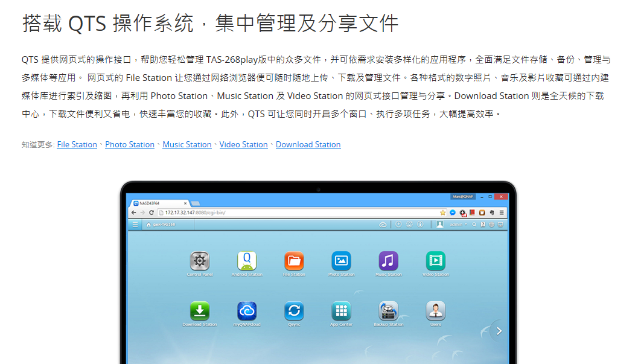
Task: Follow the File Station link
Action: 77,144
